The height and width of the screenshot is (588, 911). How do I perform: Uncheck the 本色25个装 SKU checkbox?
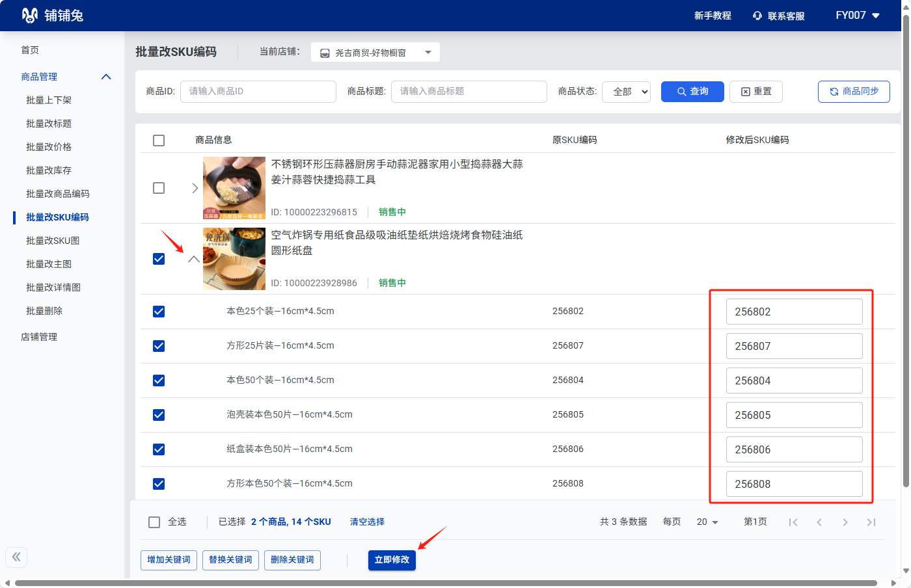point(159,312)
